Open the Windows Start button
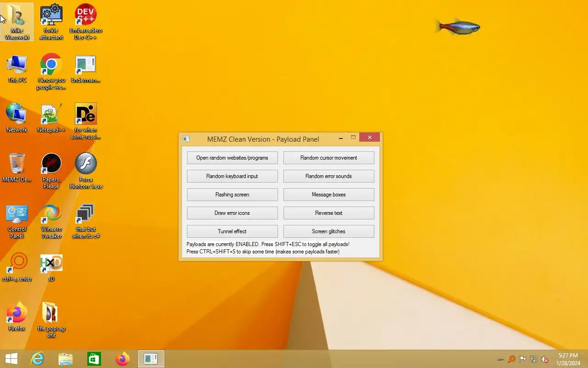 [x=11, y=359]
